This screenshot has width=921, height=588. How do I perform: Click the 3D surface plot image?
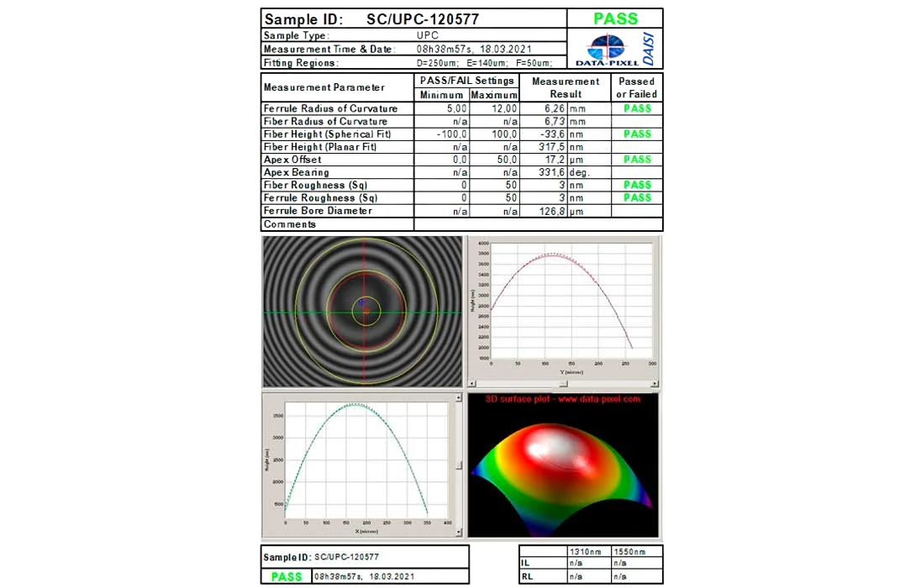[x=563, y=465]
